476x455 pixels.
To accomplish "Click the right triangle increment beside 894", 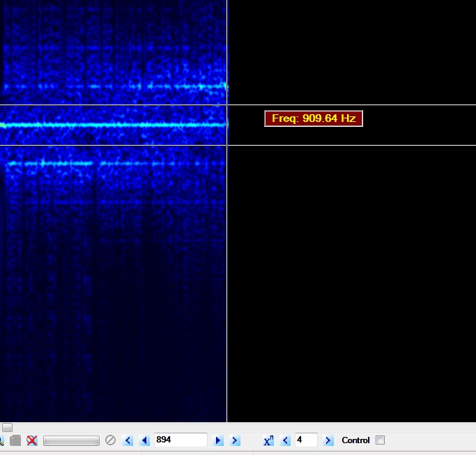I will coord(217,440).
